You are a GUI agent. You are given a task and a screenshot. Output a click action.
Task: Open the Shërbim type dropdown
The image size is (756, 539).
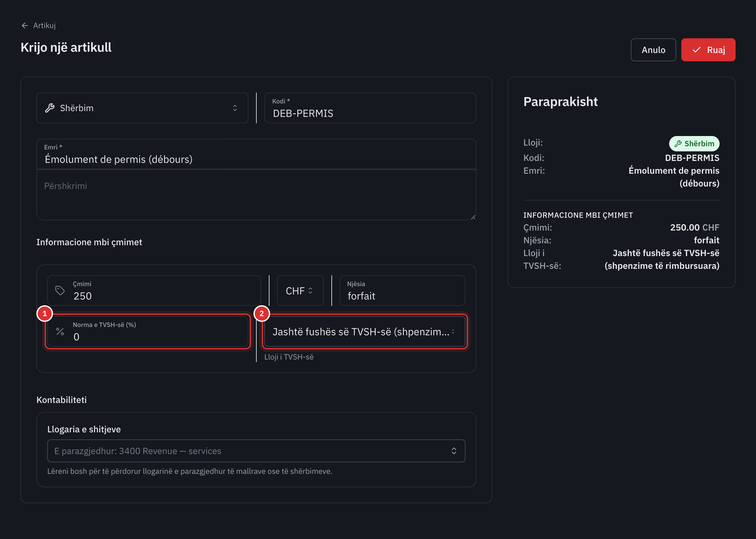pyautogui.click(x=142, y=108)
